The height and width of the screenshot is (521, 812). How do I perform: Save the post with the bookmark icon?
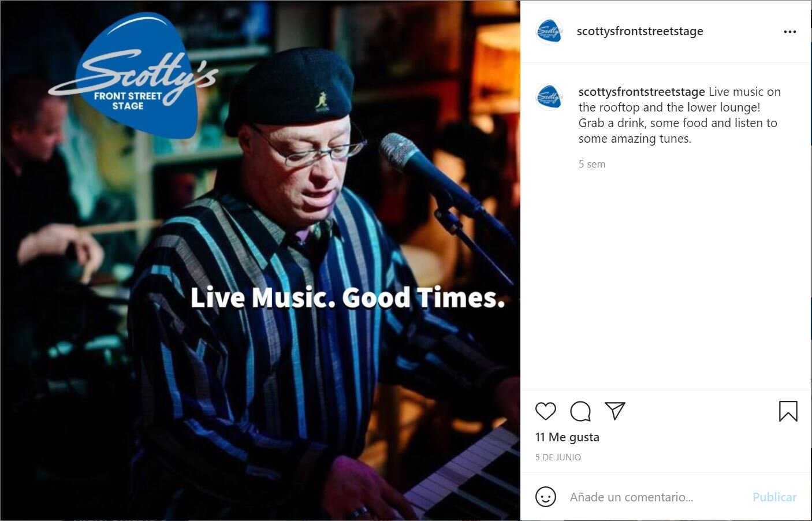788,411
